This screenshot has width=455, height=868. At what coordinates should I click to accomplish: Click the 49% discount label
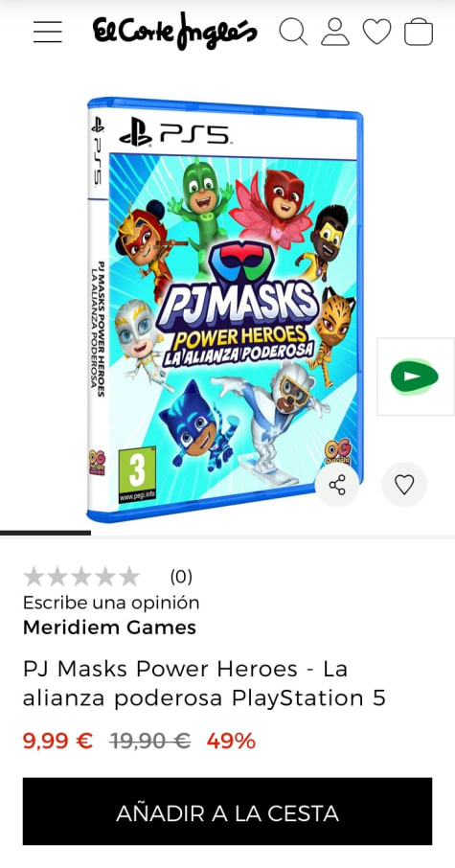click(232, 741)
